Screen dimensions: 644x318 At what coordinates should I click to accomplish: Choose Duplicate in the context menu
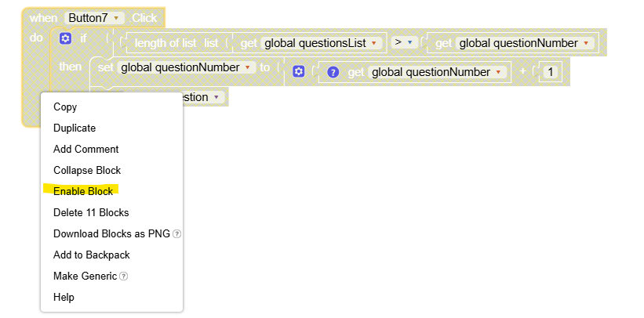tap(75, 128)
